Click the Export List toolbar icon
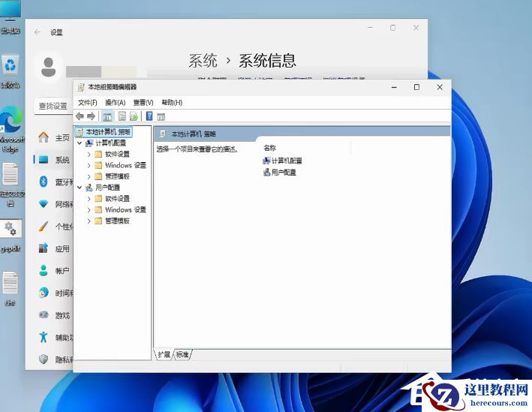Viewport: 532px width, 412px height. [x=134, y=116]
